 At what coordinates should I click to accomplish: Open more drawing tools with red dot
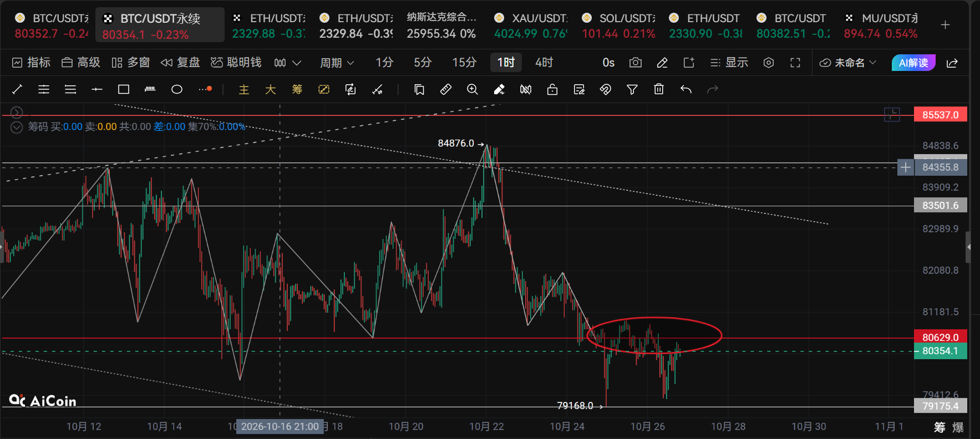(x=205, y=89)
